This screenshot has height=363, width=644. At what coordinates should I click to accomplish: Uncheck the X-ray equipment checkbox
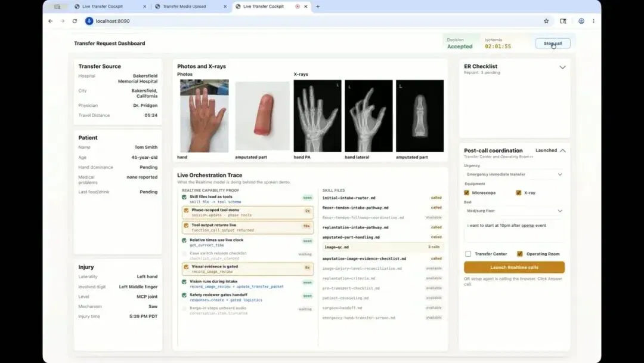click(518, 193)
